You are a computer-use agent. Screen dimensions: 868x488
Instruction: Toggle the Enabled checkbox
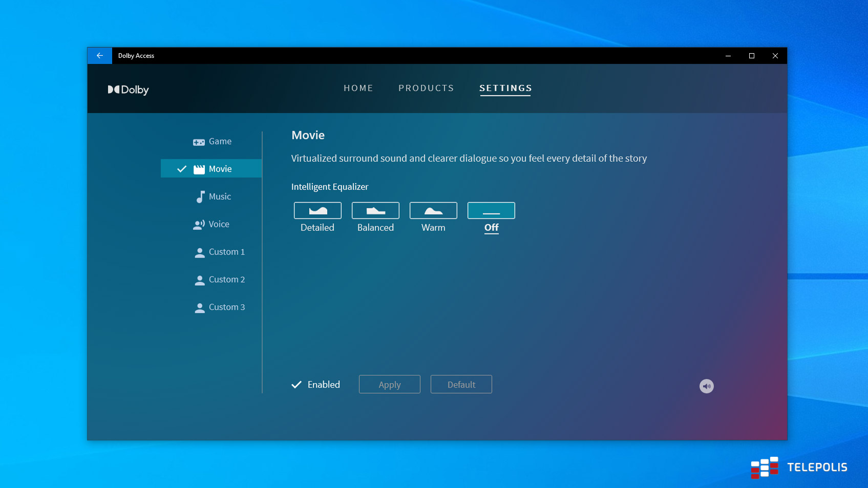click(297, 385)
